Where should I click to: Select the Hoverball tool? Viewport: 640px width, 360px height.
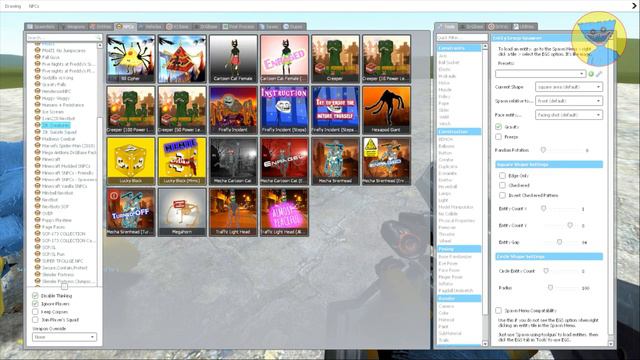[447, 187]
